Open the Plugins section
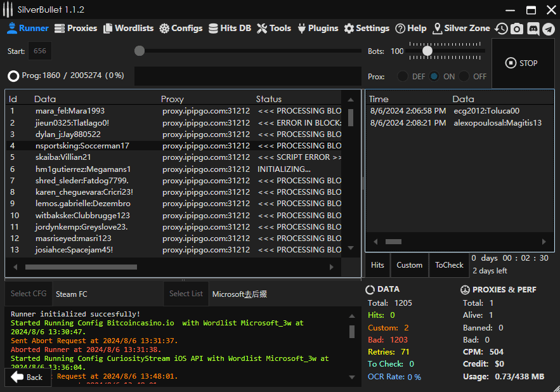Viewport: 560px width, 392px height. pos(318,29)
